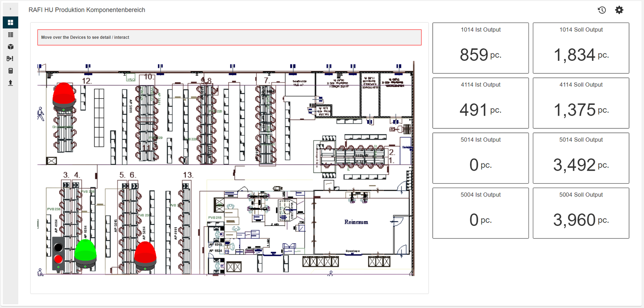Click the red signal lamp near station 12
644x308 pixels.
[x=64, y=97]
